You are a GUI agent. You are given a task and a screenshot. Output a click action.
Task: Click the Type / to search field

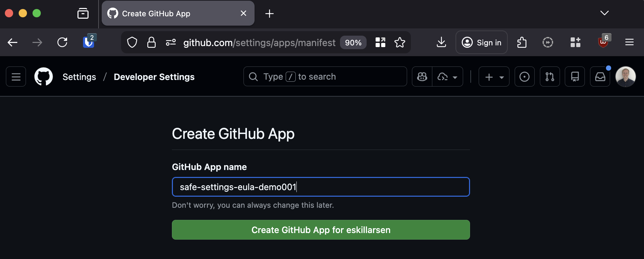[x=325, y=77]
